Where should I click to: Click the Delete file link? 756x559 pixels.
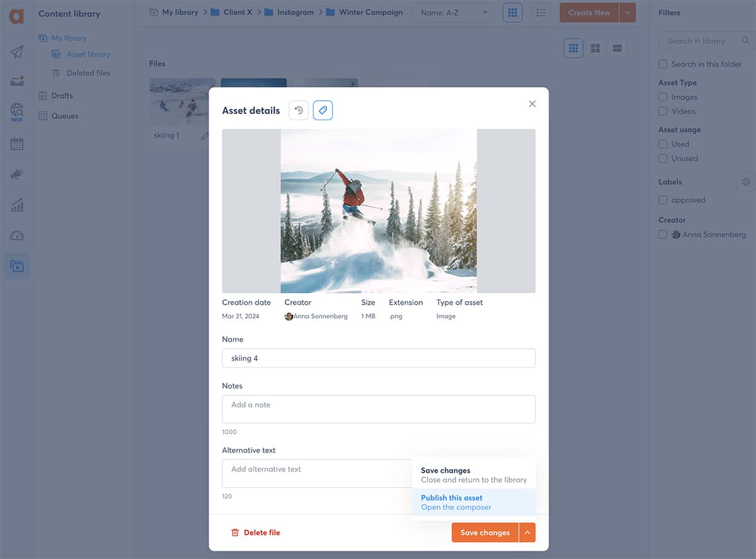point(256,533)
